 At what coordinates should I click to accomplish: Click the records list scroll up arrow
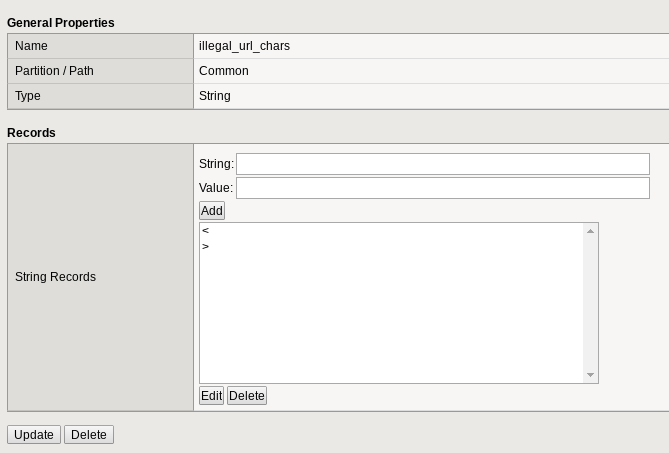coord(590,231)
